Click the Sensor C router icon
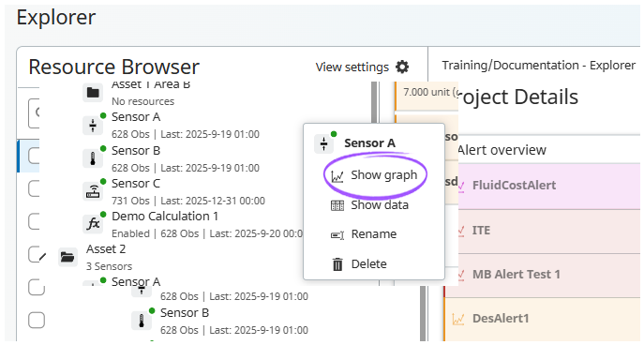The height and width of the screenshot is (345, 644). 93,192
